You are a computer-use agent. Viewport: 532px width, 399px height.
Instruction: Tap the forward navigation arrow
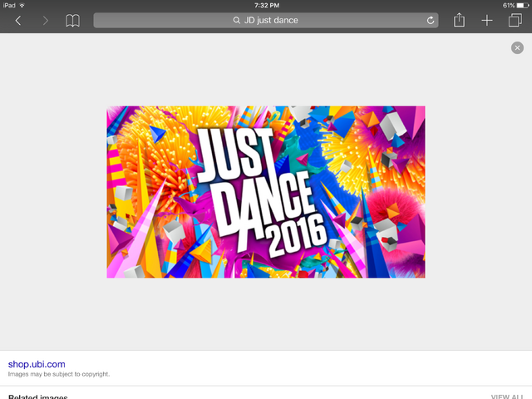coord(46,21)
